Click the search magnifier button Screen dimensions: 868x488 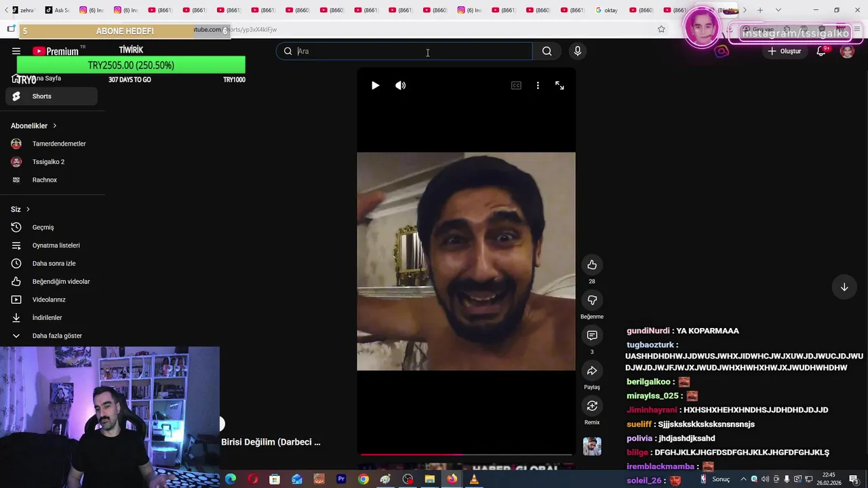547,51
